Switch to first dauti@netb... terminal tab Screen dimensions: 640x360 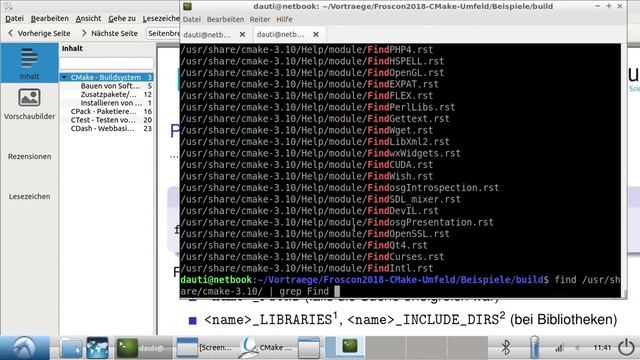(x=207, y=35)
